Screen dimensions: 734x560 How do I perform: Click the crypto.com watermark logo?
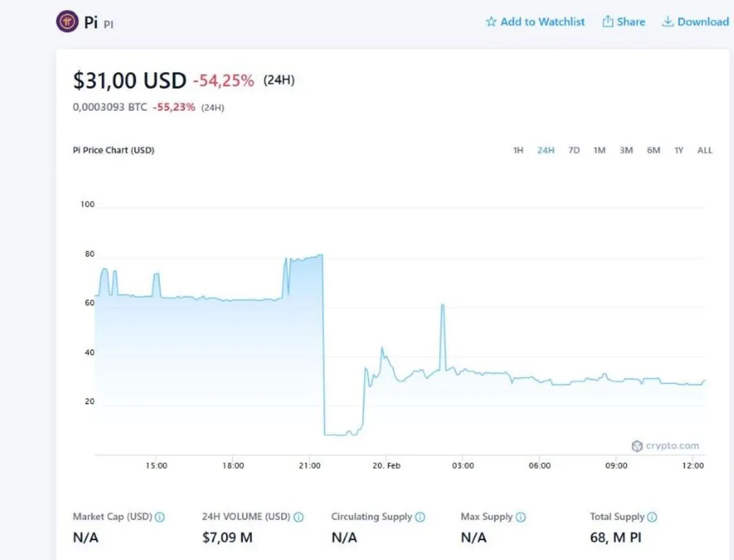tap(665, 446)
